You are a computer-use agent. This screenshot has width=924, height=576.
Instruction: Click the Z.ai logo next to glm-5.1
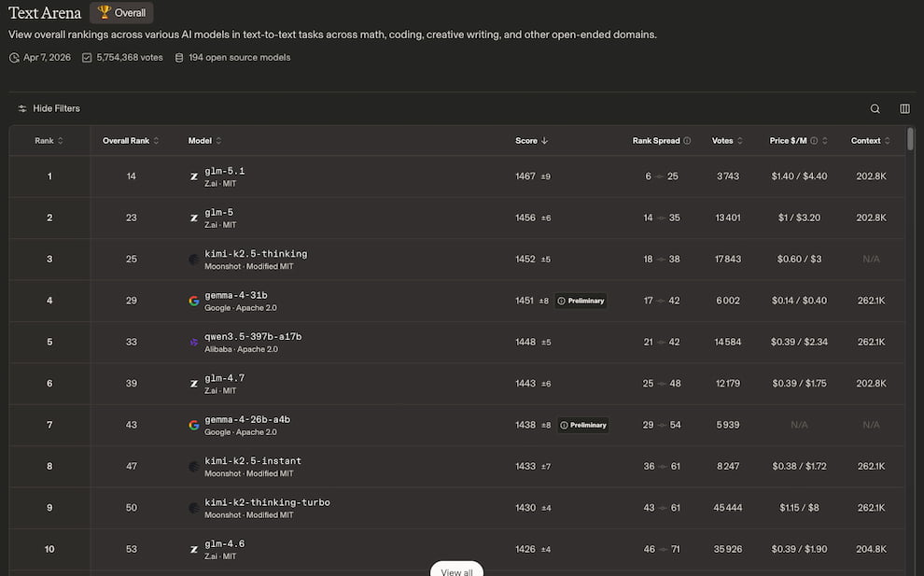coord(194,176)
